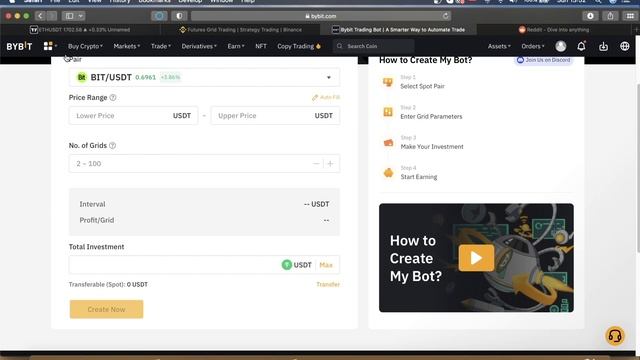Click the Max investment button
640x360 pixels.
(326, 265)
